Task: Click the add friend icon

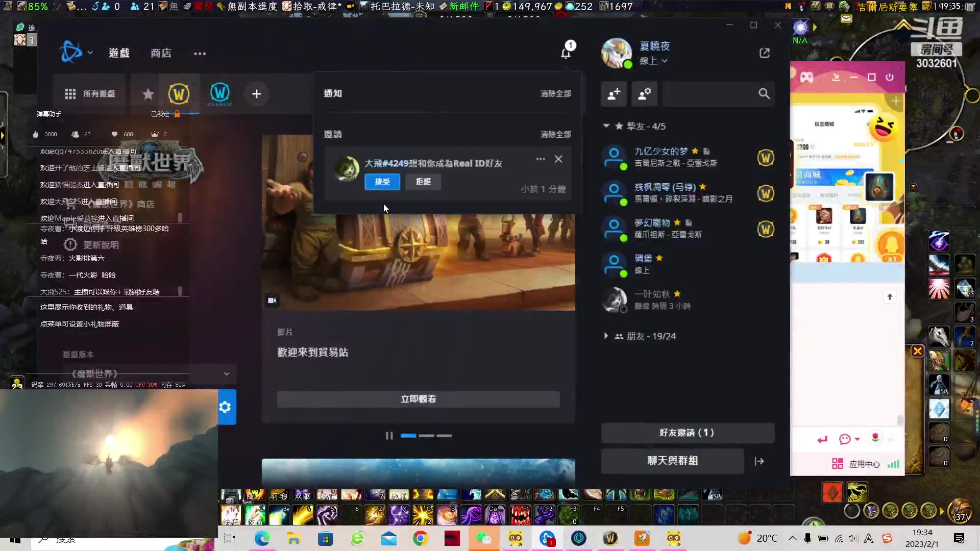Action: coord(614,94)
